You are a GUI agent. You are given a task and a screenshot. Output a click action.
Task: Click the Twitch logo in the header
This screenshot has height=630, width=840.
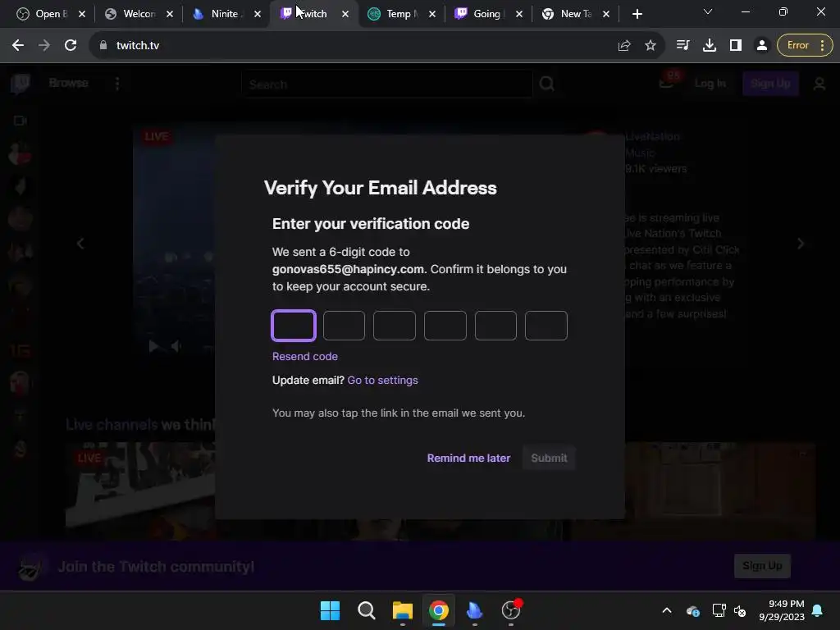point(21,84)
